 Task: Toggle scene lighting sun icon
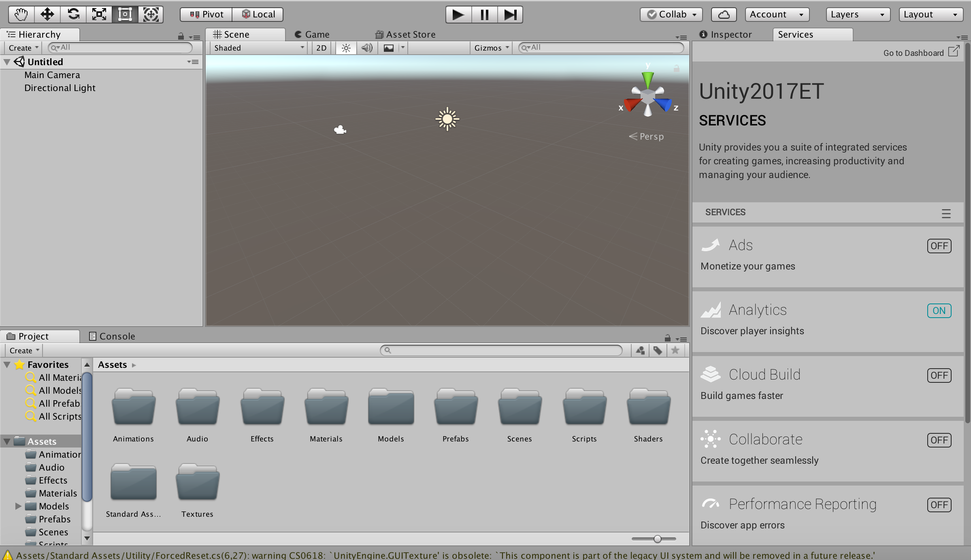(x=346, y=48)
